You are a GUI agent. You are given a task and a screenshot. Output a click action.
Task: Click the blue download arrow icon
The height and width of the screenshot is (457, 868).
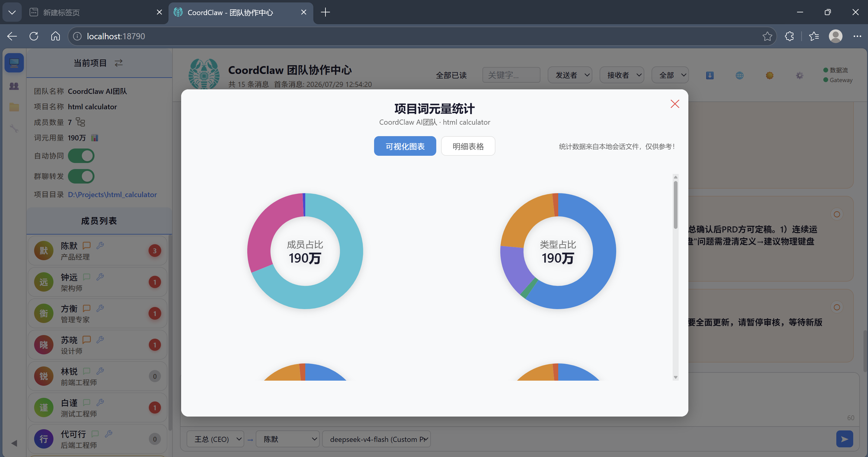709,75
